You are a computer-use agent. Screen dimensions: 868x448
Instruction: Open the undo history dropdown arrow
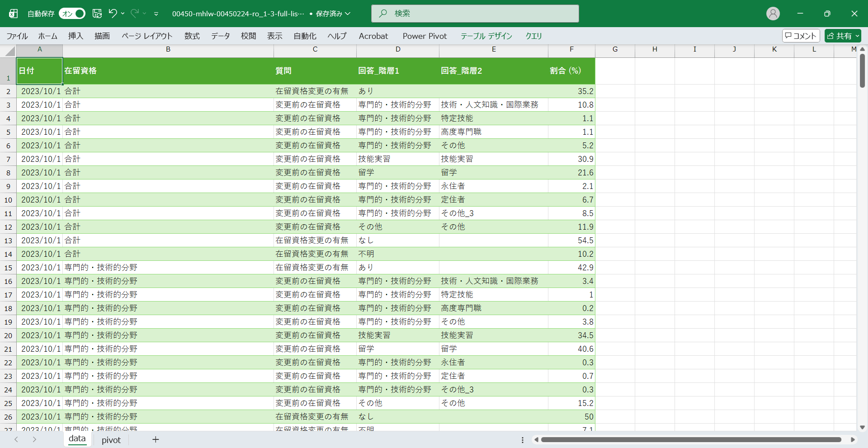123,14
